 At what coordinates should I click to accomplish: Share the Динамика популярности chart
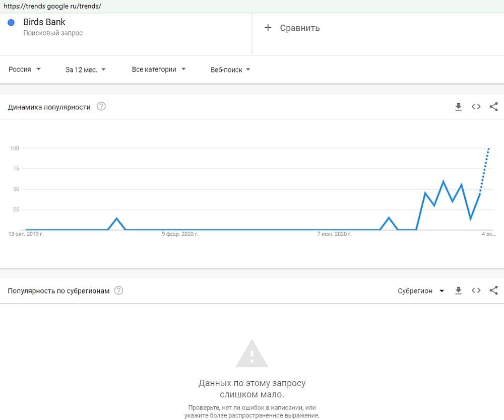point(493,107)
